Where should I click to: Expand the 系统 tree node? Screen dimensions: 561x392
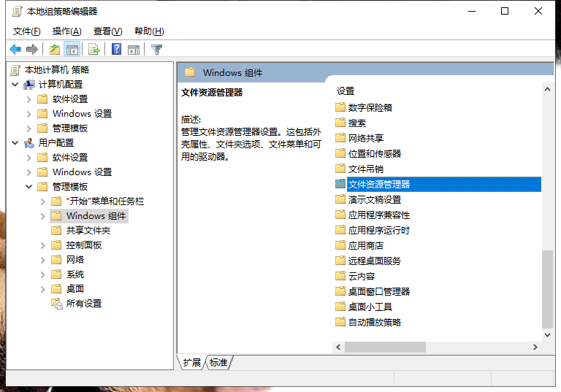click(x=42, y=274)
